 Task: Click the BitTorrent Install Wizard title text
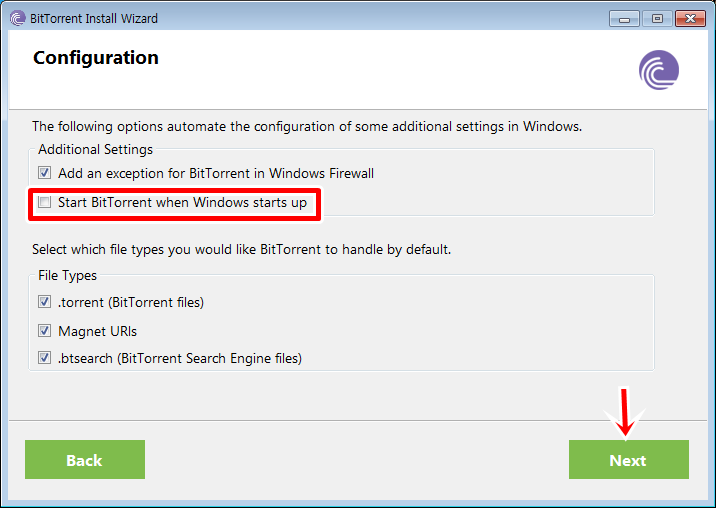point(94,19)
